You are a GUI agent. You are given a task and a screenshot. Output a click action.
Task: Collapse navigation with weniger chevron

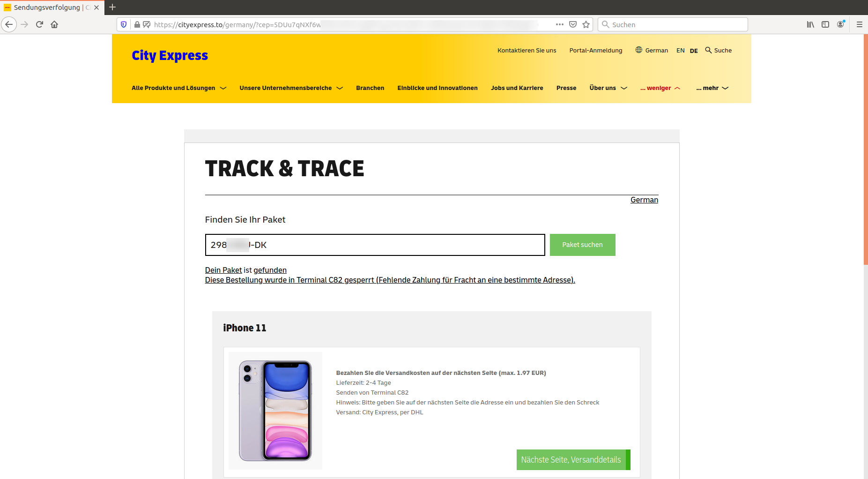tap(677, 88)
